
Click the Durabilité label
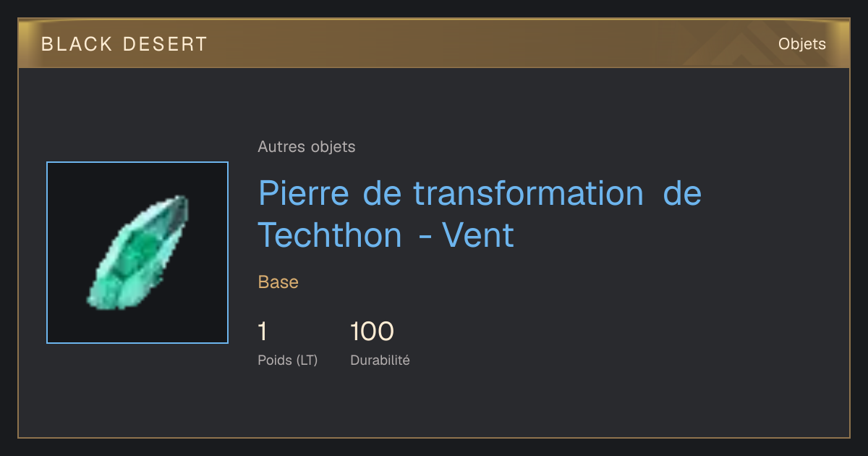[380, 360]
